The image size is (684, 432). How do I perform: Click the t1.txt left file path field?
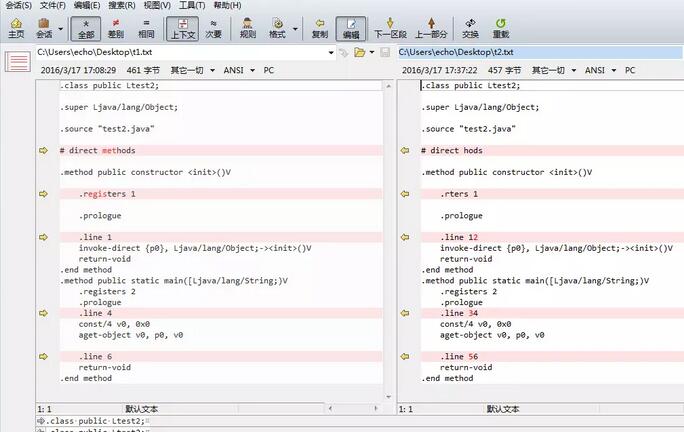click(180, 51)
